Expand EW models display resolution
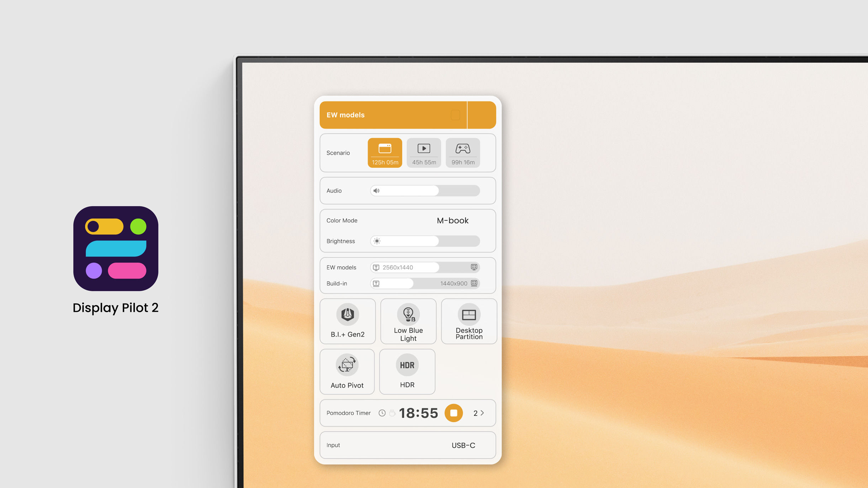The height and width of the screenshot is (488, 868). pos(473,267)
